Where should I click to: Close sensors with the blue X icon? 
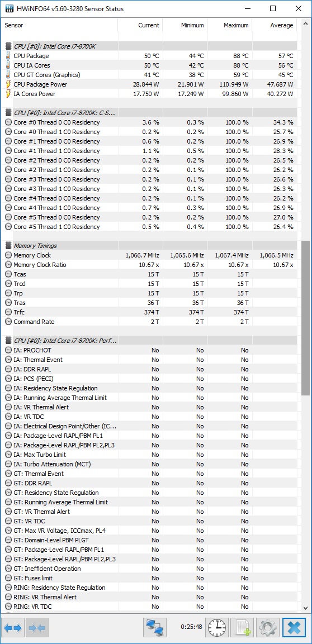click(294, 628)
